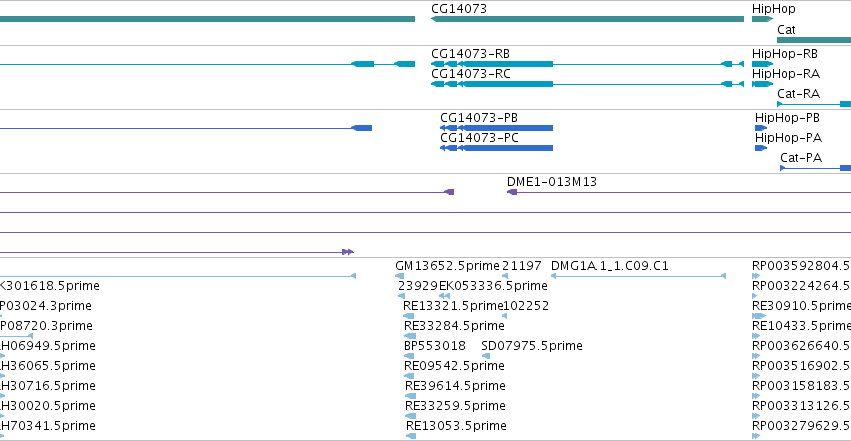Select the DME1-013M13 feature label
Viewport: 851px width, 441px height.
pos(551,182)
